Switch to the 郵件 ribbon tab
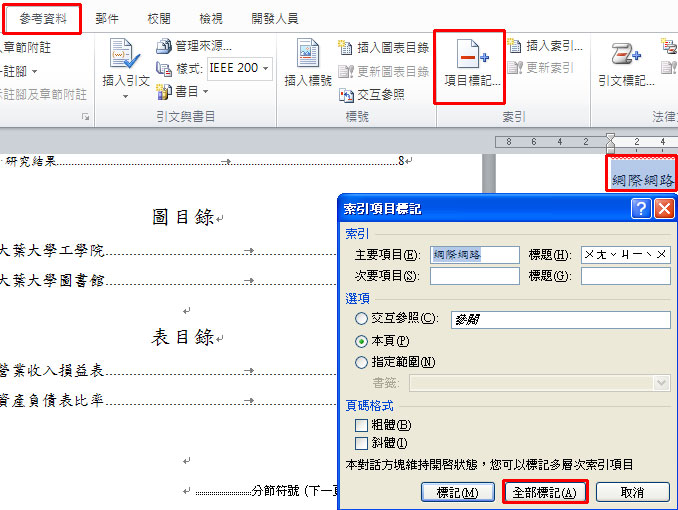 pos(107,18)
